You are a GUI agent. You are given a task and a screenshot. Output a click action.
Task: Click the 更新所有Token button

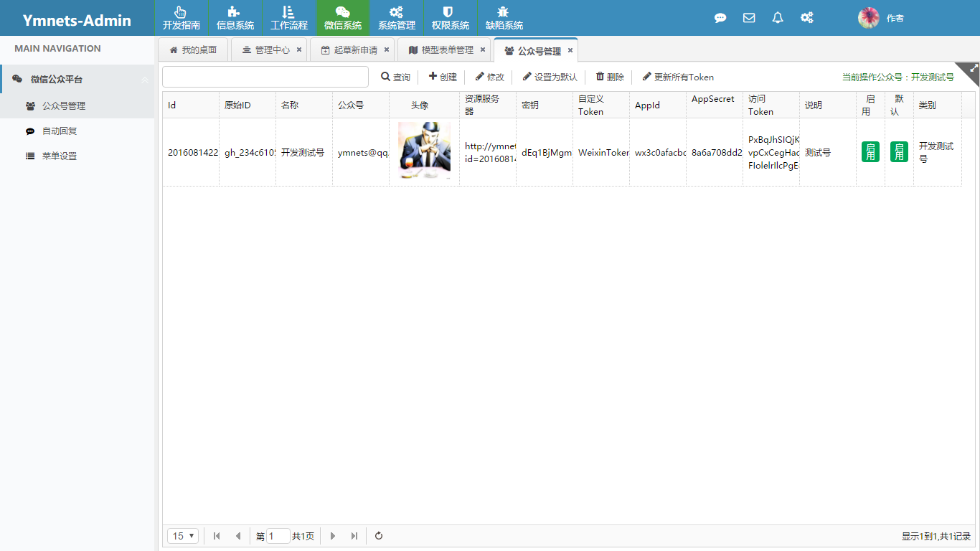(x=678, y=77)
